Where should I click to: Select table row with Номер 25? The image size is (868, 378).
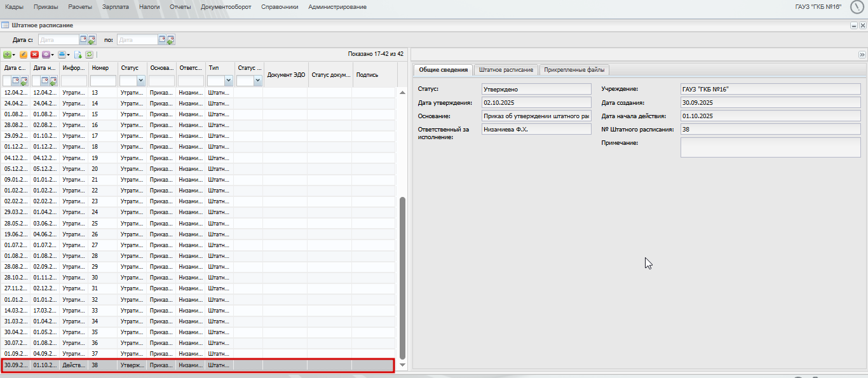[198, 224]
